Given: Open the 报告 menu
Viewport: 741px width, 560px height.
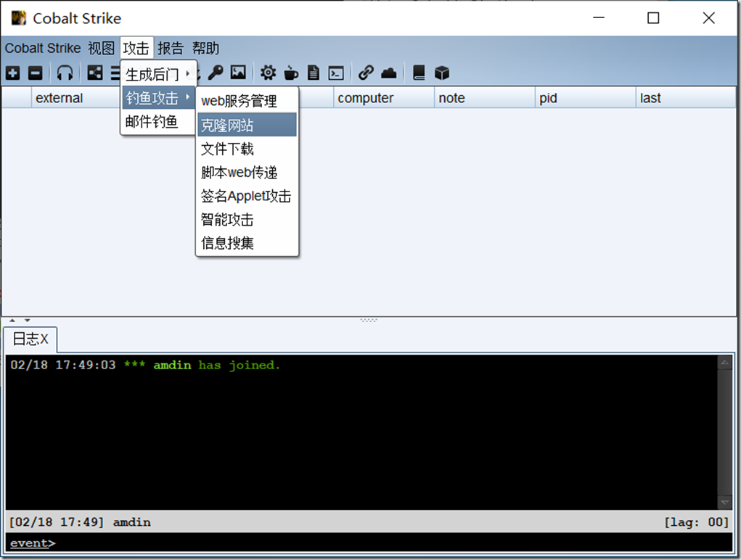Looking at the screenshot, I should tap(170, 48).
